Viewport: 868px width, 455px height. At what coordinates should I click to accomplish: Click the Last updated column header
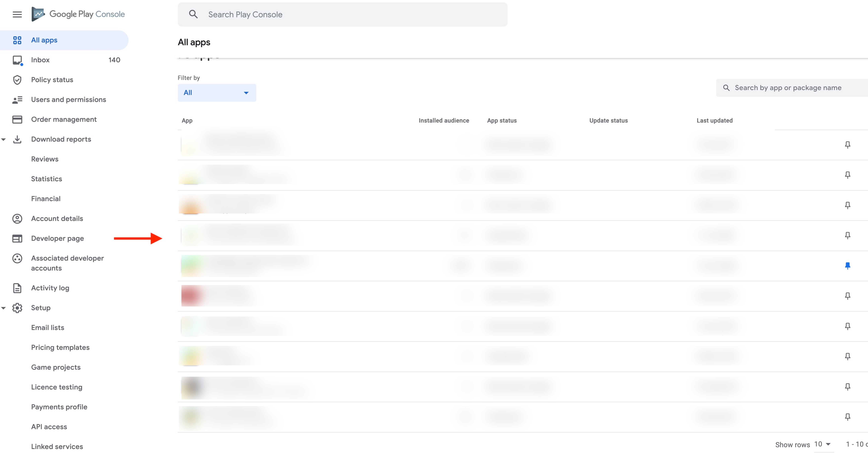point(714,120)
